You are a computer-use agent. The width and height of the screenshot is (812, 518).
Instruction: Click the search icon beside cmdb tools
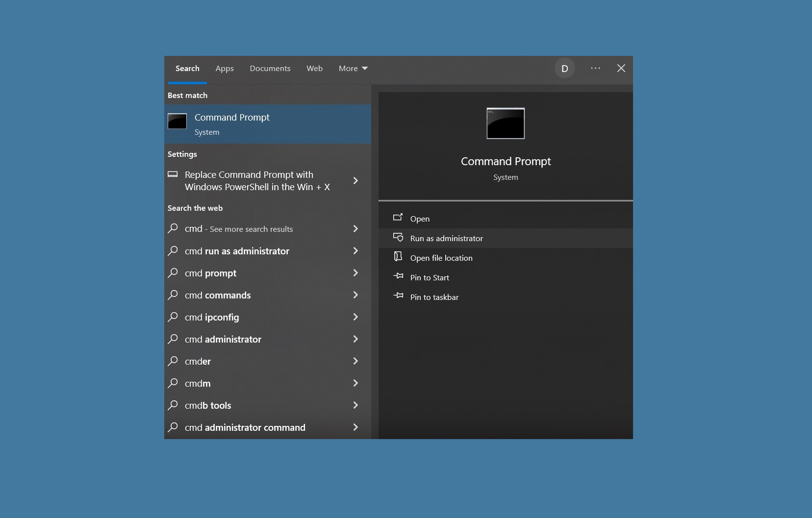173,405
